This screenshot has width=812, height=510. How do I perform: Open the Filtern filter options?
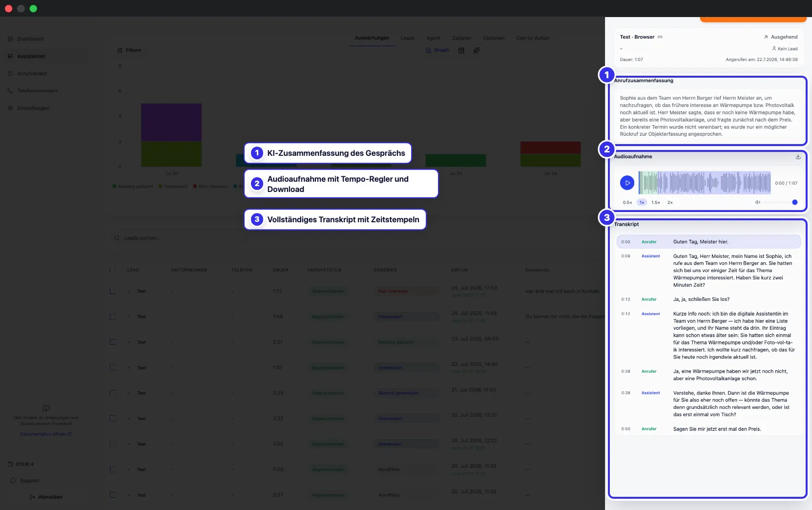coord(129,50)
